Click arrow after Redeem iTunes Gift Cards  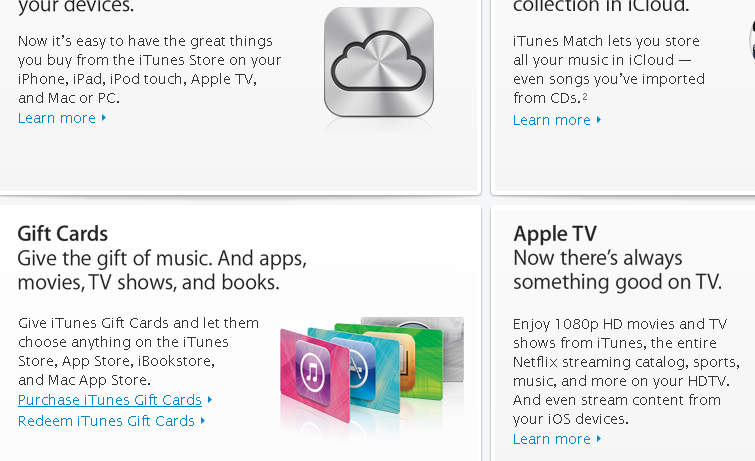click(203, 421)
